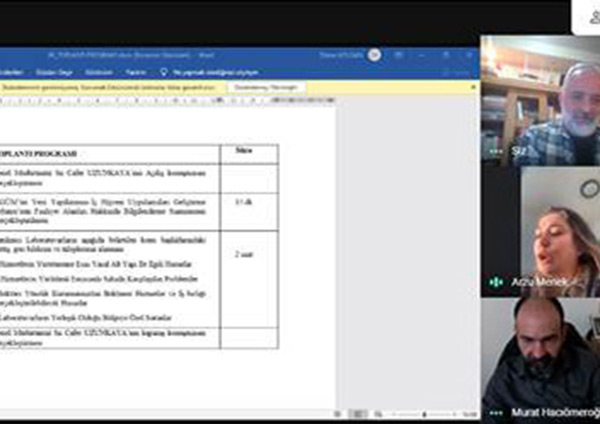Open the Gözden Geçir ribbon tab
This screenshot has height=424, width=600.
(54, 72)
